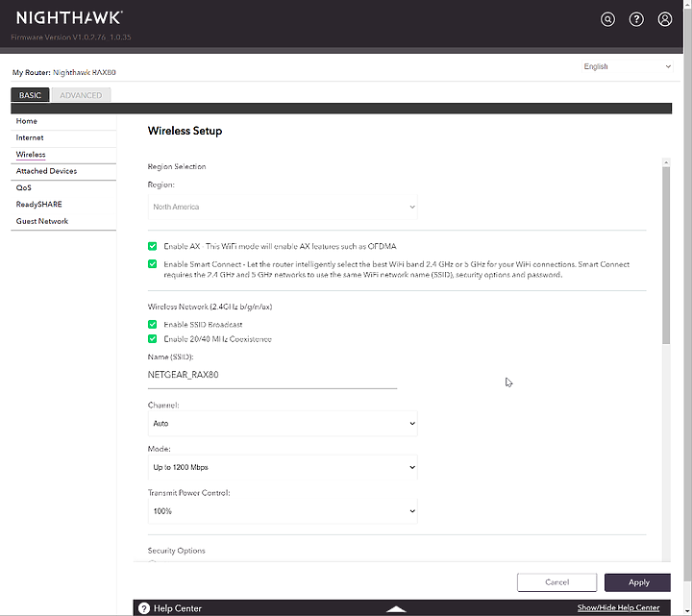692x616 pixels.
Task: Click the Firmware Version text
Action: click(x=71, y=37)
